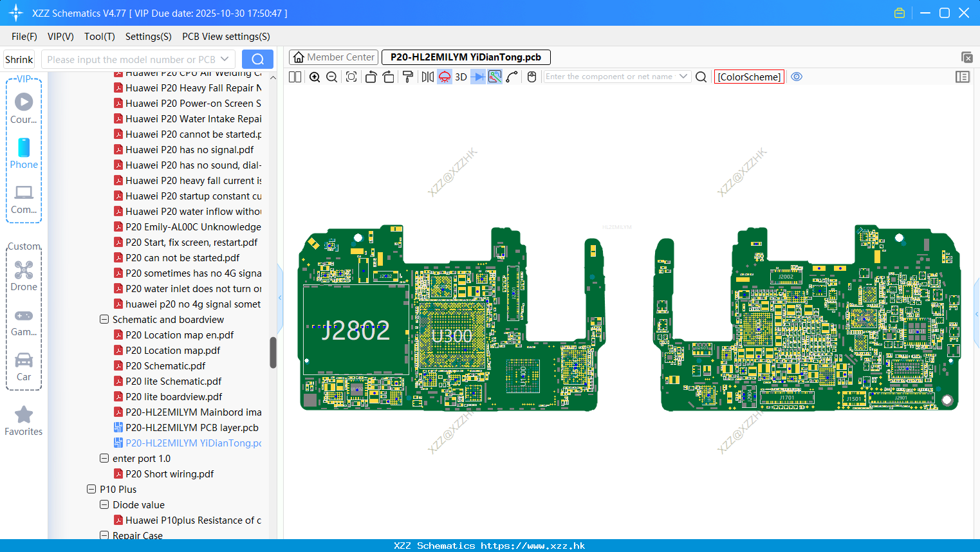Open PCB View settings(S) menu
Image resolution: width=980 pixels, height=552 pixels.
(x=226, y=37)
